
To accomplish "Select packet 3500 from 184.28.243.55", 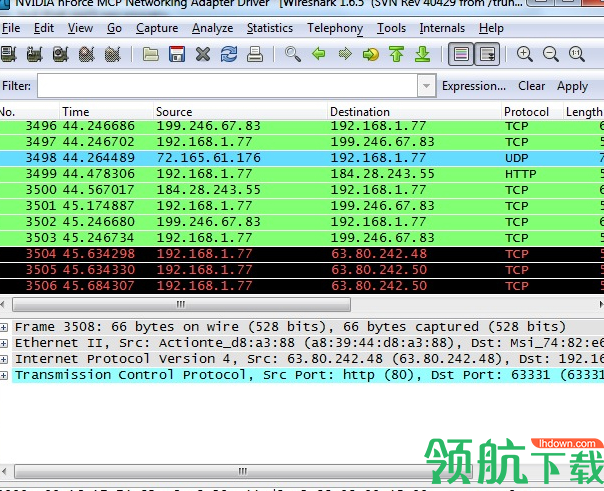I will pyautogui.click(x=302, y=190).
